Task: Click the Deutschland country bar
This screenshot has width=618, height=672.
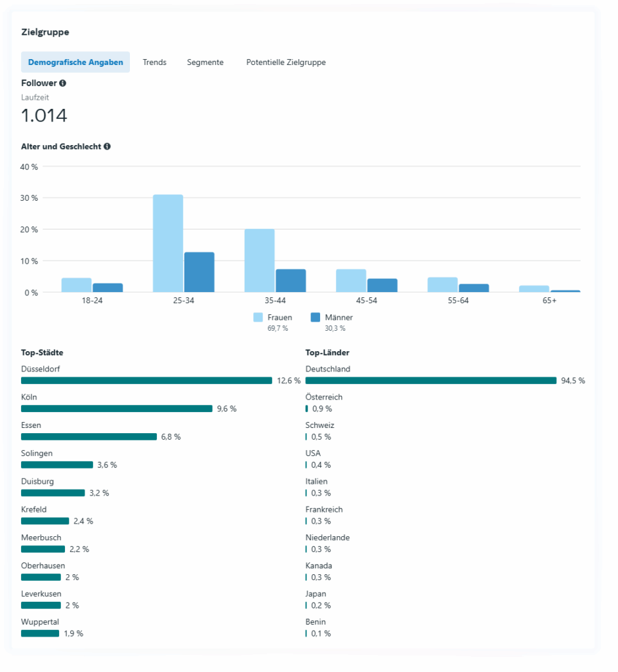Action: (431, 381)
